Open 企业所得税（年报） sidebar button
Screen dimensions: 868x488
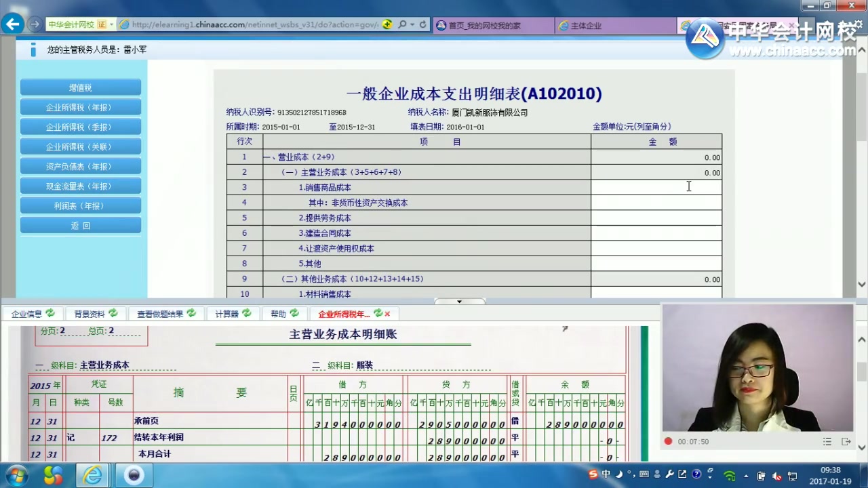[81, 107]
